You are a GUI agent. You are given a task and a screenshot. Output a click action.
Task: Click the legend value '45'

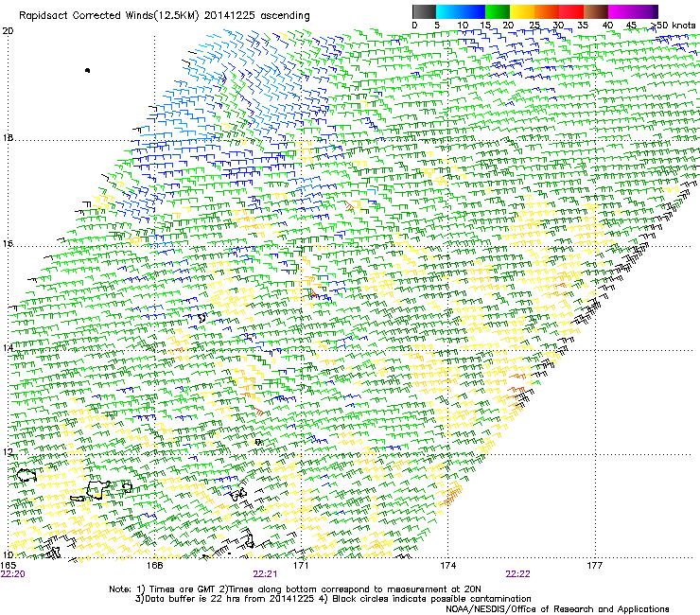631,26
